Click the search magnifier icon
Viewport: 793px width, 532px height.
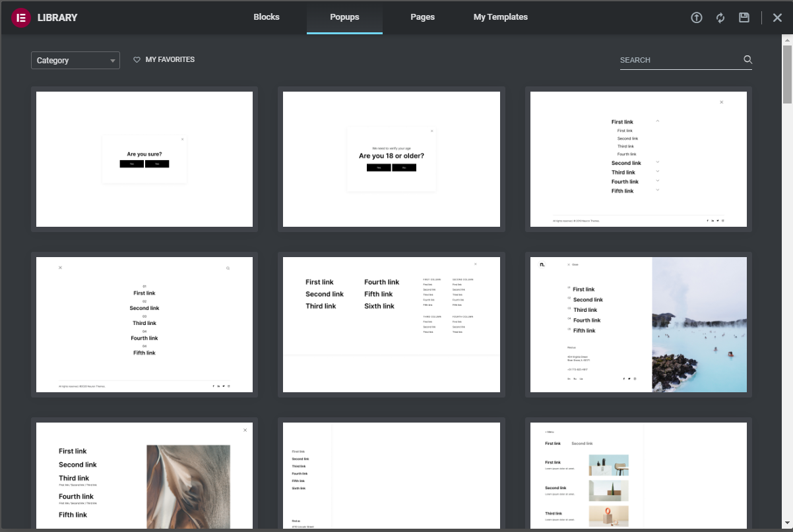[x=747, y=59]
